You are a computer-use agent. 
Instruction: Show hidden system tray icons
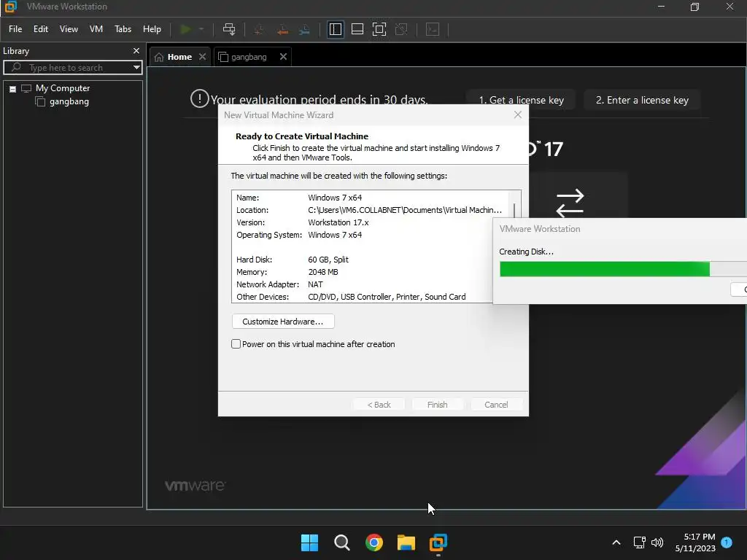click(x=616, y=542)
